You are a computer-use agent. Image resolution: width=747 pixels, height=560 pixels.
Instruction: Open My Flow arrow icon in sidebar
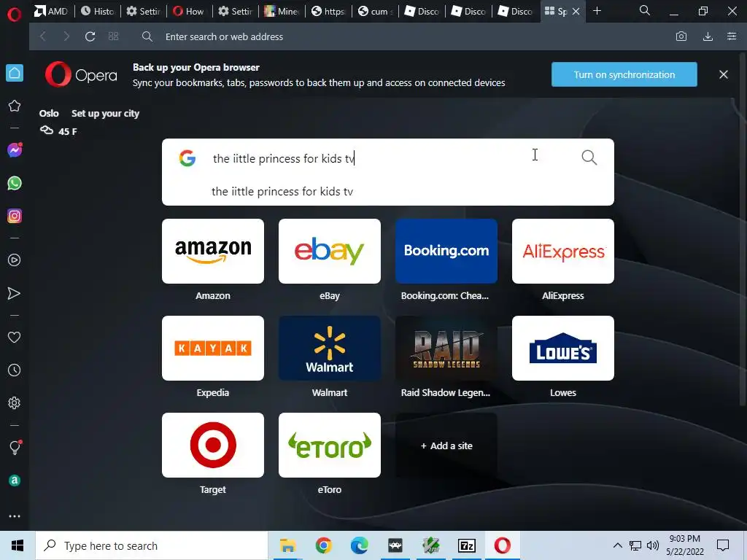[x=15, y=293]
